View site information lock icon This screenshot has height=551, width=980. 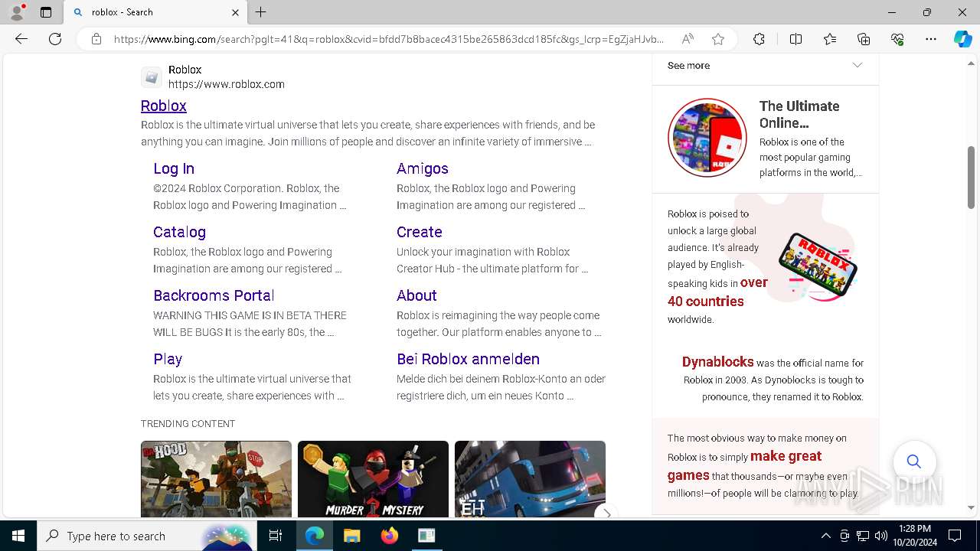(96, 39)
